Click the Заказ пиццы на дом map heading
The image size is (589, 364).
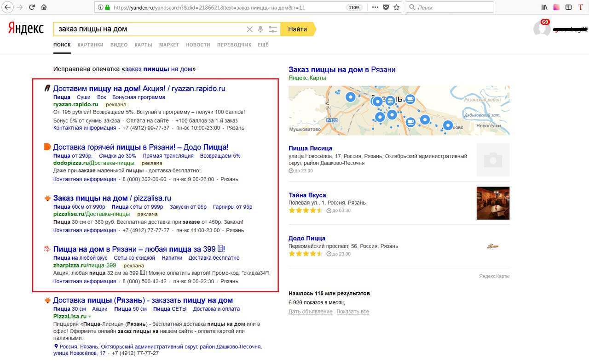click(x=342, y=70)
